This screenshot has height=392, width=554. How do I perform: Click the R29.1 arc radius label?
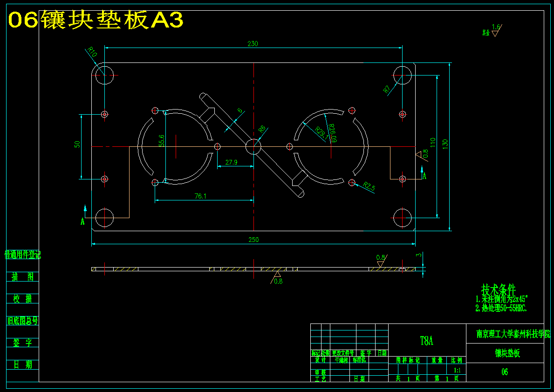(321, 132)
